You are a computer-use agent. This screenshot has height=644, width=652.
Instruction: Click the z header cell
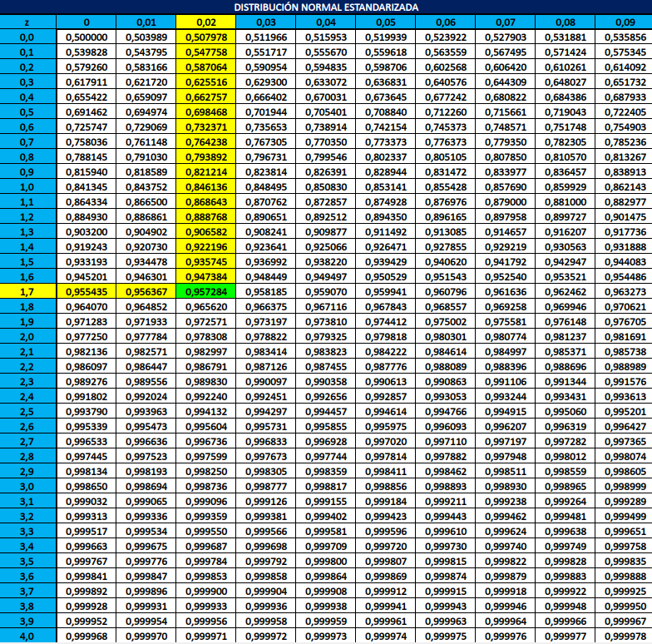27,22
